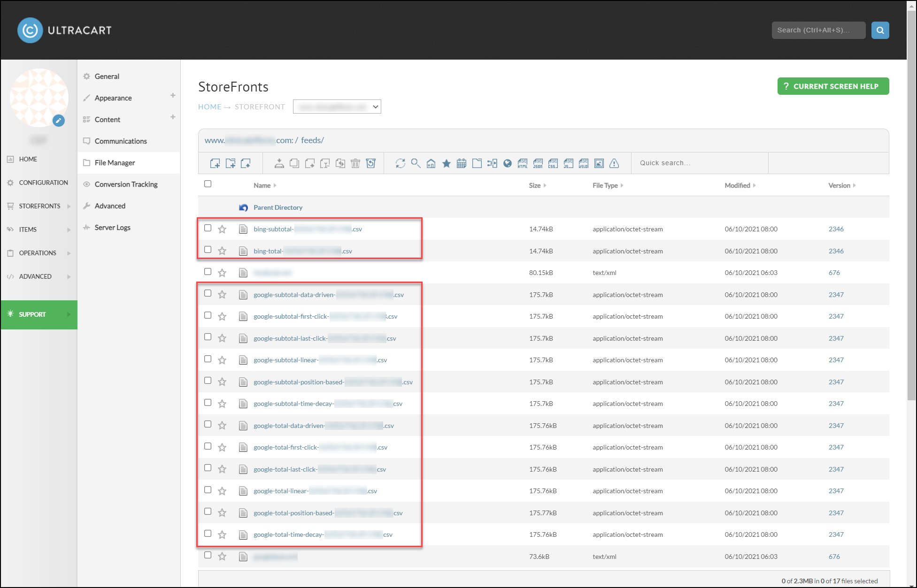Sort the file list by Version column

pos(842,185)
